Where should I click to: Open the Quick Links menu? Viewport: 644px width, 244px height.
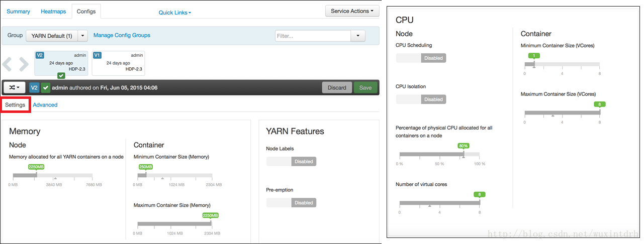point(175,13)
